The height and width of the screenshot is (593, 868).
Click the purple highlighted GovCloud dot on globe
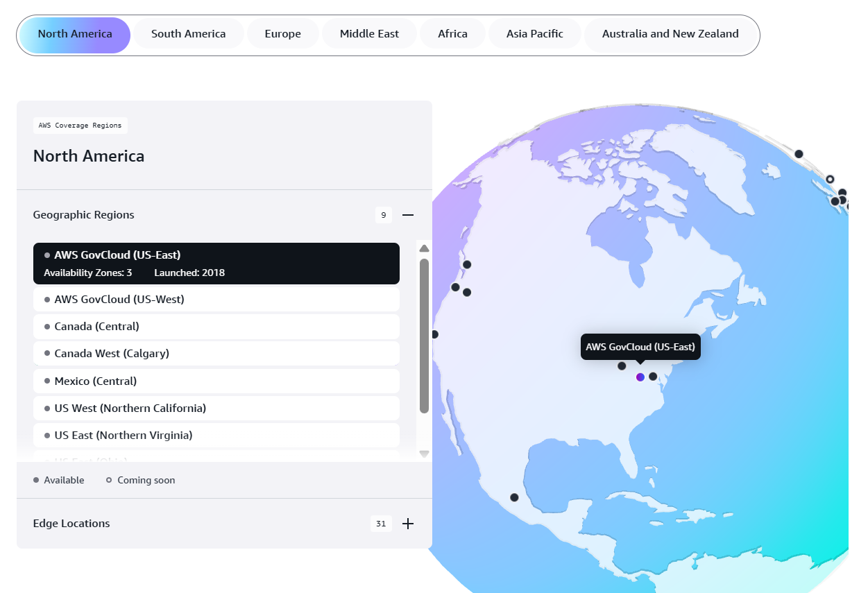[640, 377]
